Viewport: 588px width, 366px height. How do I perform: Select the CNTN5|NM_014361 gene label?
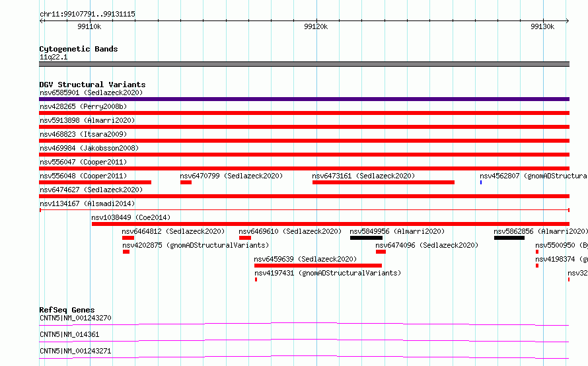69,334
